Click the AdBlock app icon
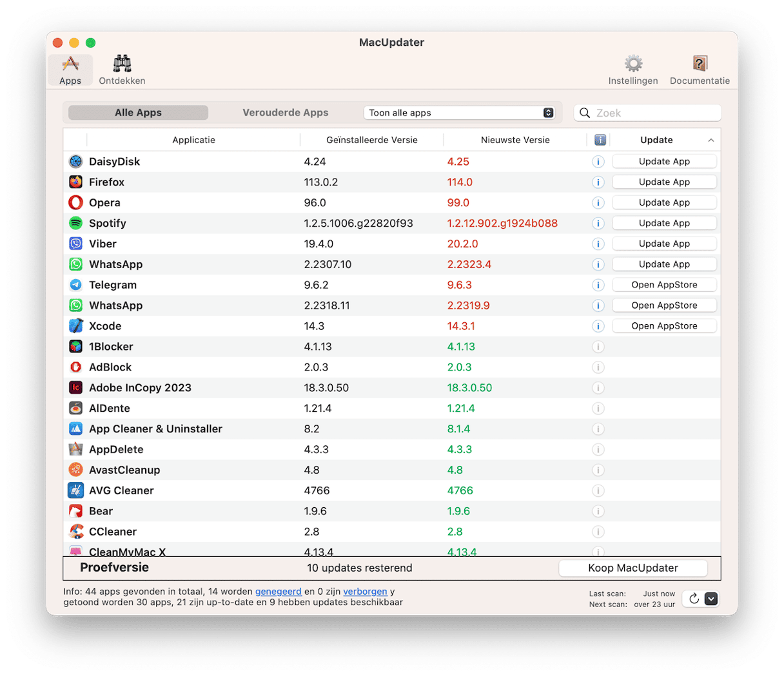Screen dimensions: 784x676 (x=75, y=367)
